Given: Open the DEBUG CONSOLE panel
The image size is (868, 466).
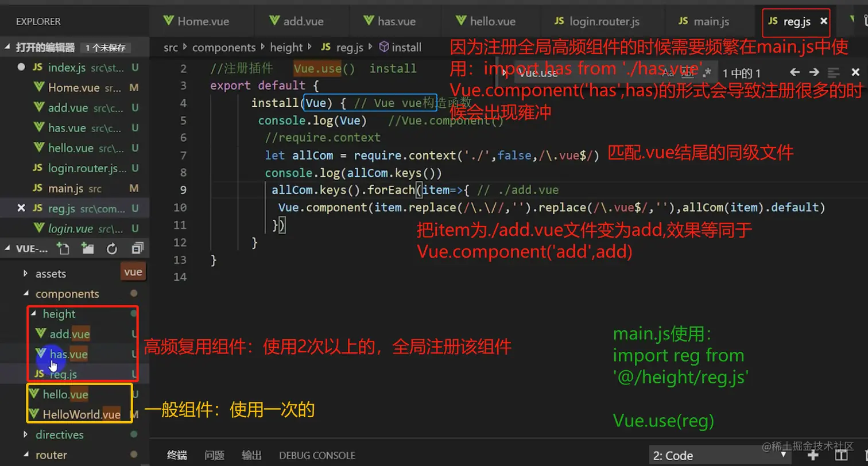Looking at the screenshot, I should click(x=316, y=455).
